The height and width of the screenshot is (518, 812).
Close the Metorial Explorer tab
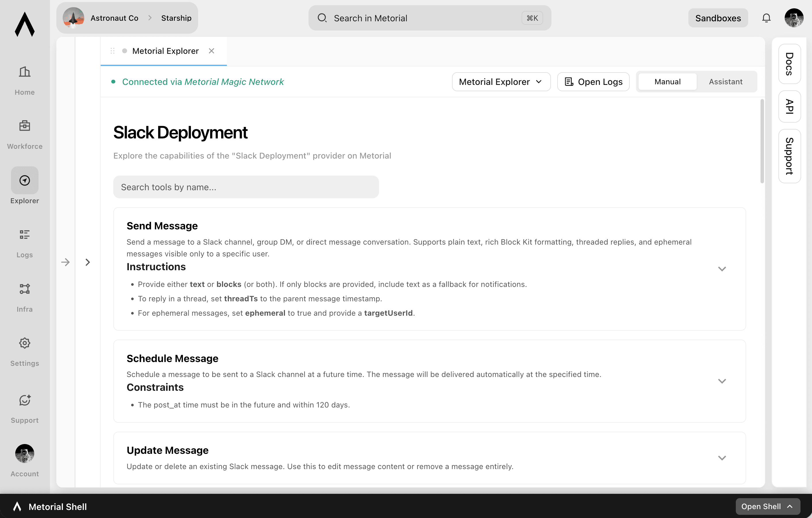click(211, 51)
